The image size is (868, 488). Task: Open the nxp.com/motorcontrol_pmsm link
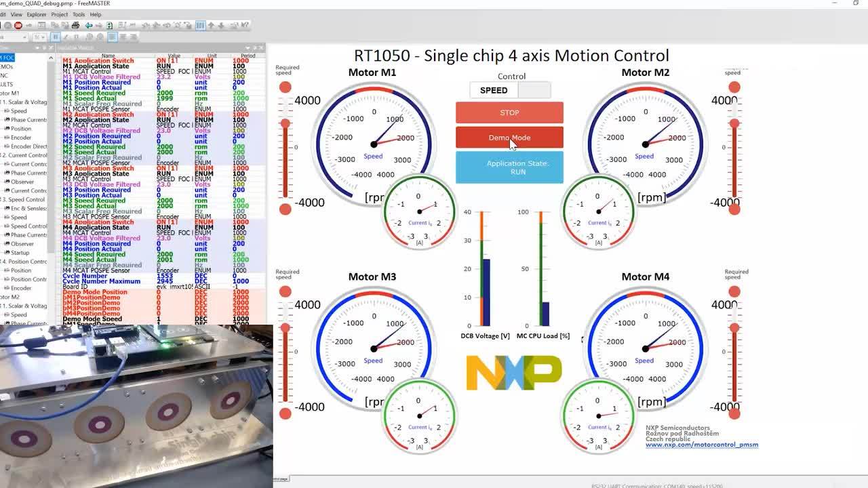pos(701,445)
